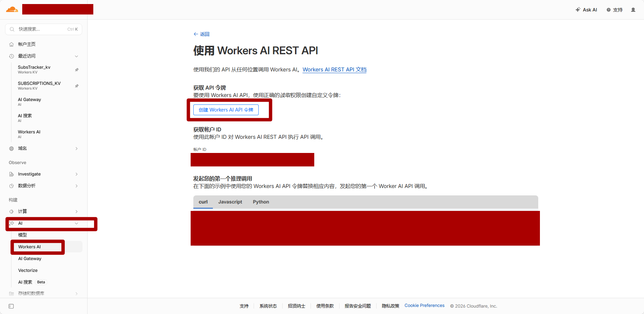The height and width of the screenshot is (314, 644).
Task: Click the 帐户 ID label
Action: pos(200,149)
